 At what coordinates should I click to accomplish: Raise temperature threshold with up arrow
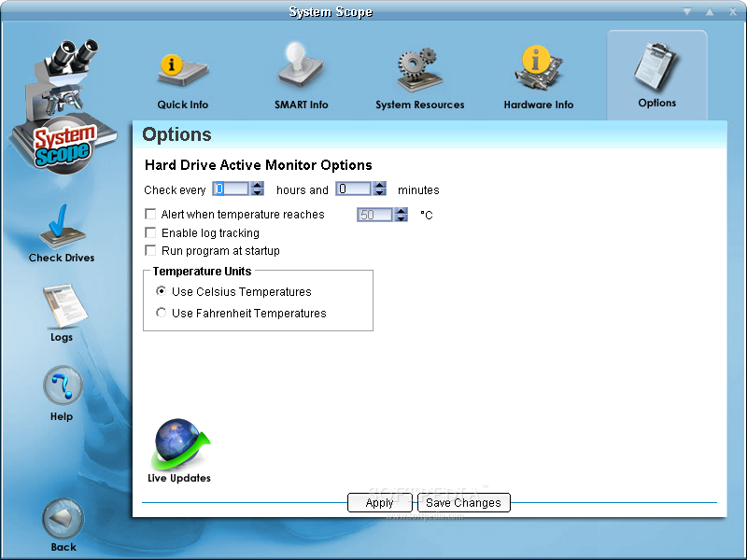pyautogui.click(x=402, y=211)
